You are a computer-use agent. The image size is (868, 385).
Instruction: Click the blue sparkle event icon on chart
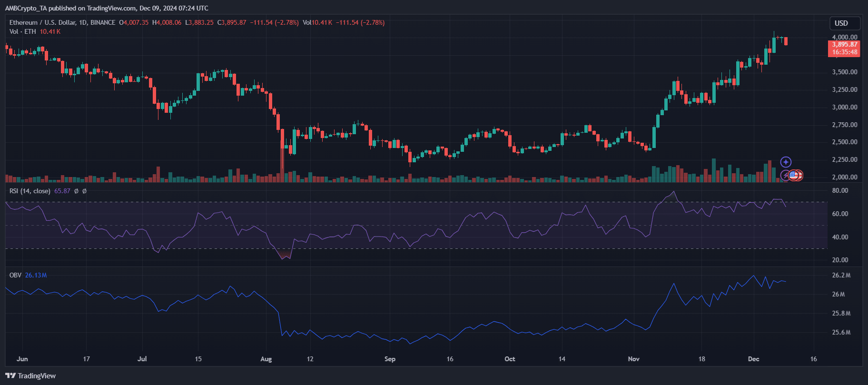click(x=786, y=162)
